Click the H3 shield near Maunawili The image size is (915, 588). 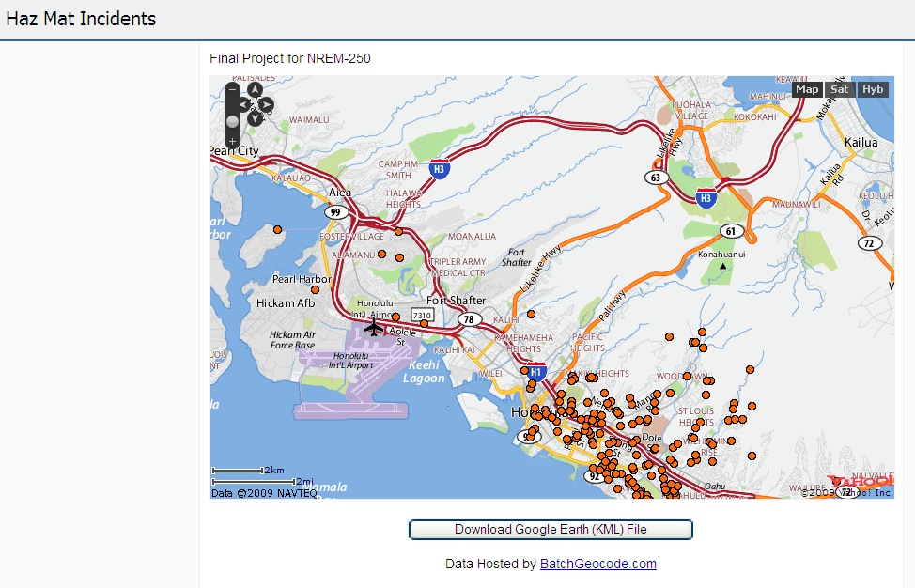click(706, 198)
